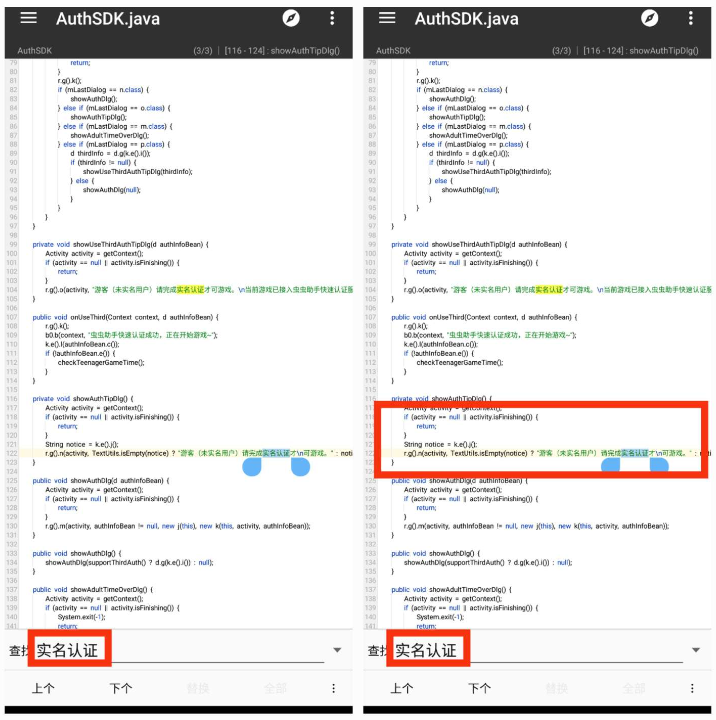The width and height of the screenshot is (716, 720).
Task: Open hamburger menu in right screenshot
Action: pyautogui.click(x=387, y=19)
